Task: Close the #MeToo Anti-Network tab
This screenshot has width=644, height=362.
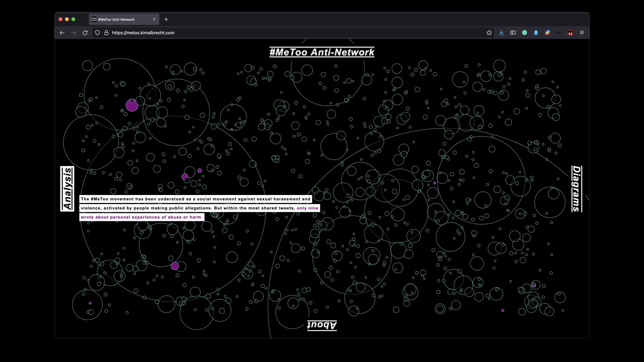Action: pyautogui.click(x=154, y=19)
